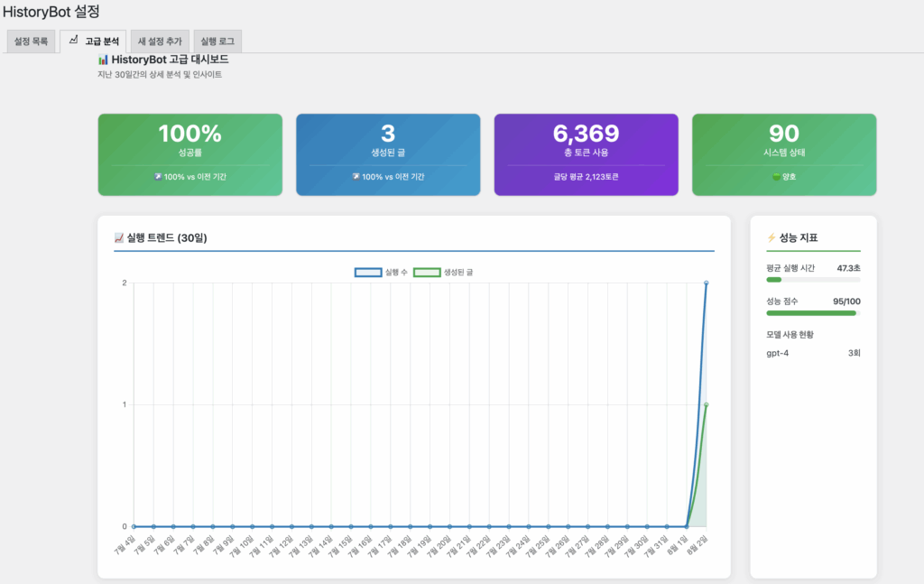Click the 실행 수 legend label

[396, 273]
